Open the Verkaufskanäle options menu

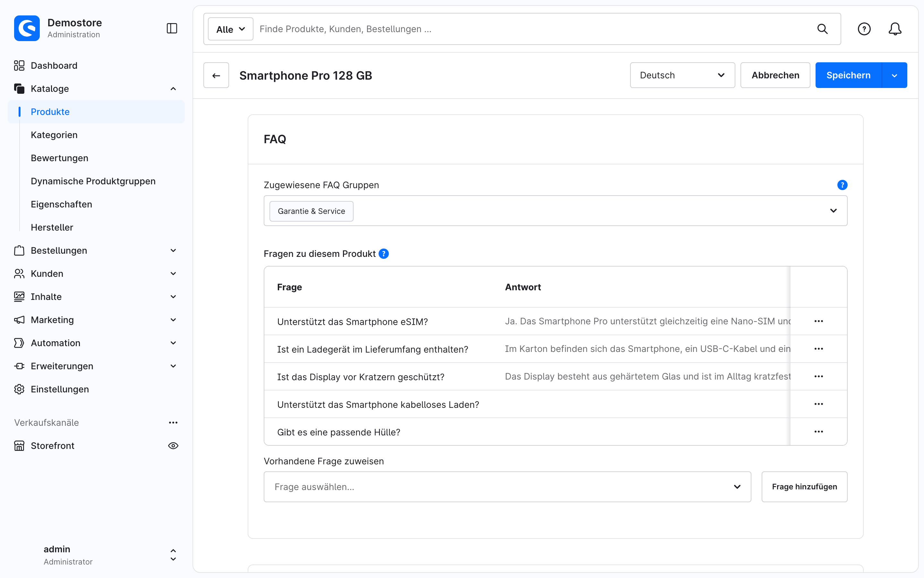pyautogui.click(x=173, y=422)
